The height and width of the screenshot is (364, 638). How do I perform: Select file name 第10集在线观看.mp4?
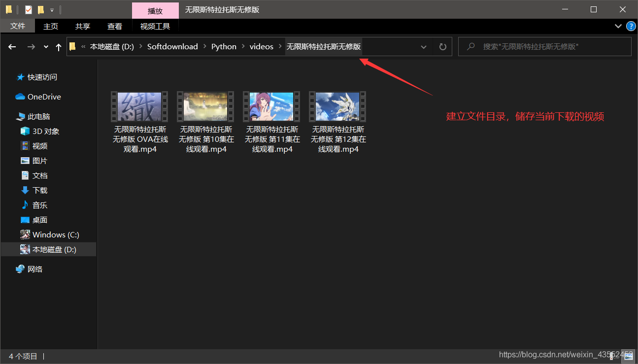point(206,139)
